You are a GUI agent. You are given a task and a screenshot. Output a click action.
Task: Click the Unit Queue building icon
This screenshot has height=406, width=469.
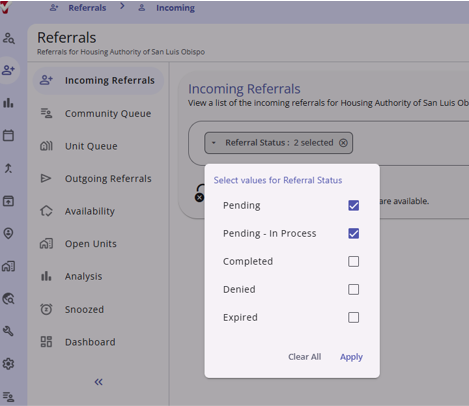pos(46,146)
